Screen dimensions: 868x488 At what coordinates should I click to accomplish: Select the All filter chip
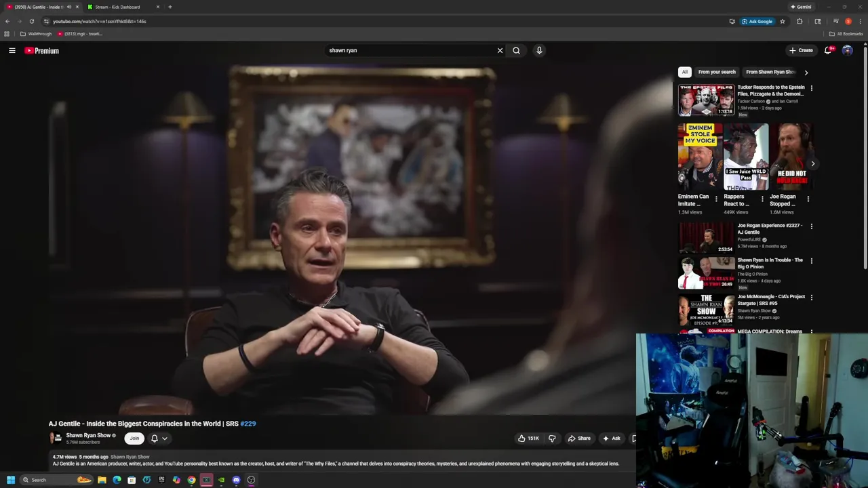coord(684,72)
